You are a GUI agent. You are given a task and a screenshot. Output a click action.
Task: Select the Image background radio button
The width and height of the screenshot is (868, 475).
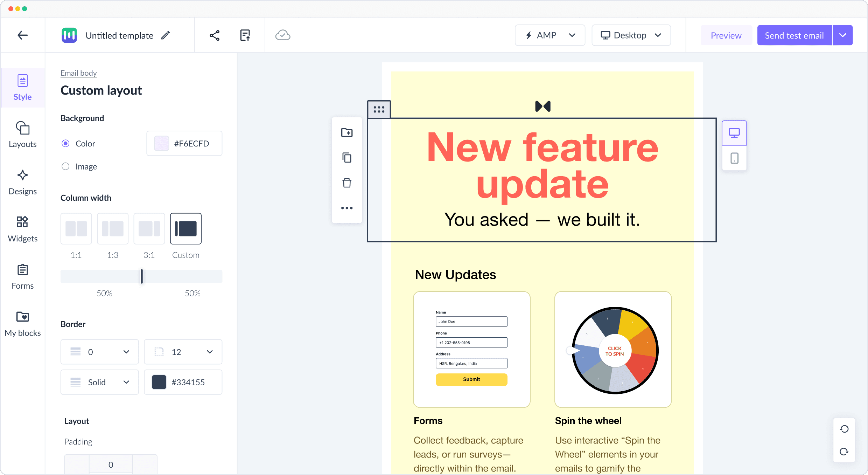[65, 166]
